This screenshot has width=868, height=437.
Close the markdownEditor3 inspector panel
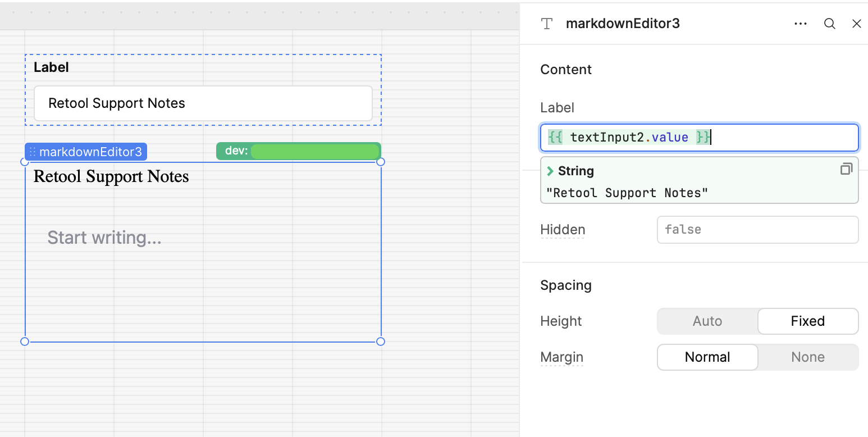tap(856, 24)
